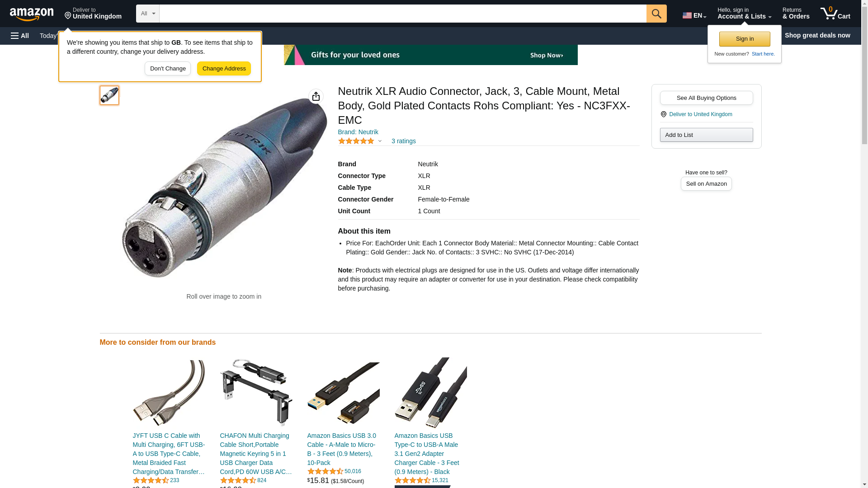Open the shopping cart icon

pyautogui.click(x=835, y=14)
